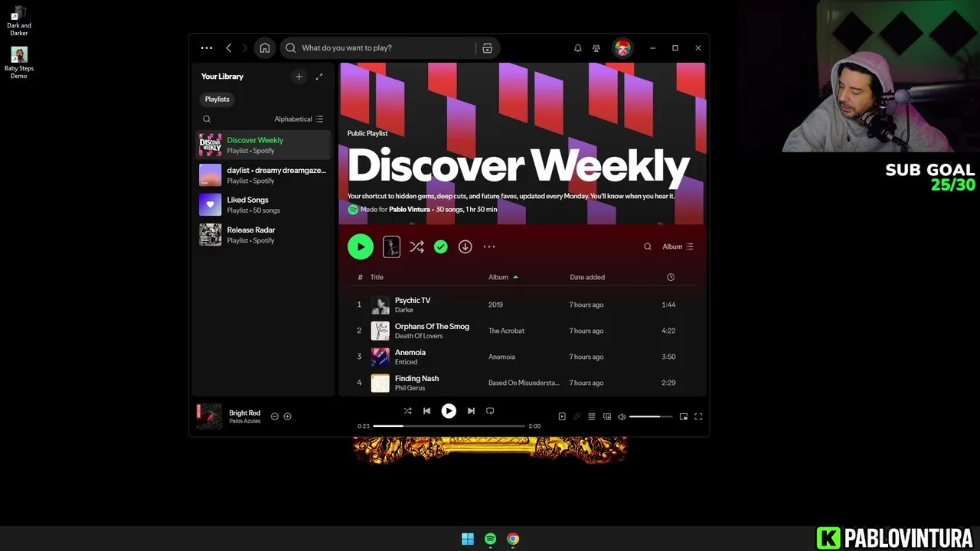
Task: Open Pablo Vintura profile link in header
Action: [410, 209]
